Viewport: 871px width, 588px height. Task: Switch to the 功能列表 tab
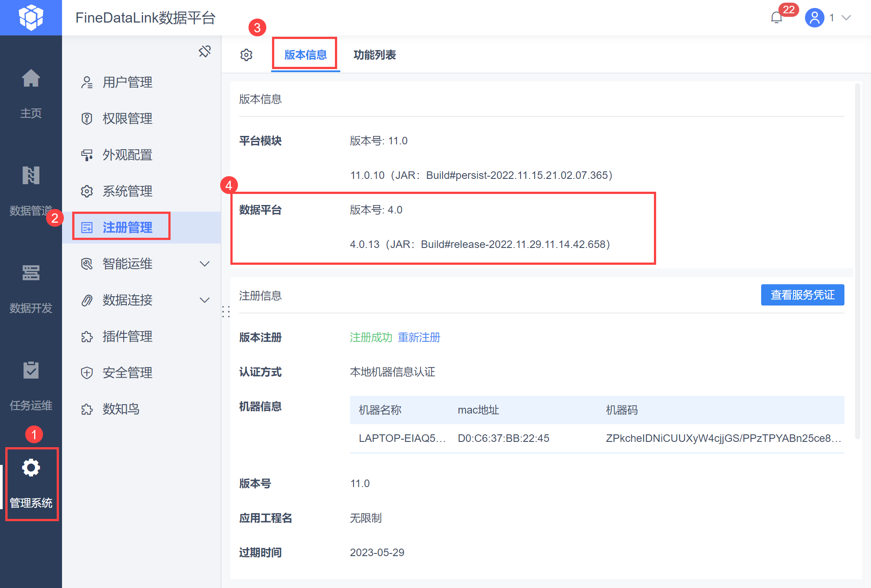coord(374,55)
